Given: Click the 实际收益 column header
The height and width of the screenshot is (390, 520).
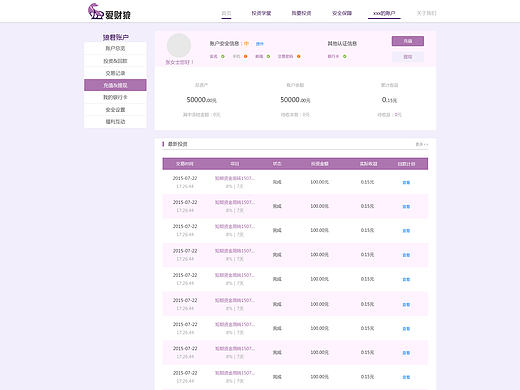Looking at the screenshot, I should 368,164.
